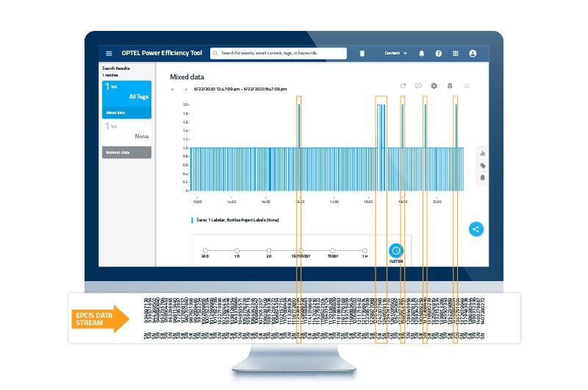Expand the Content dropdown
Image resolution: width=588 pixels, height=390 pixels.
(395, 53)
